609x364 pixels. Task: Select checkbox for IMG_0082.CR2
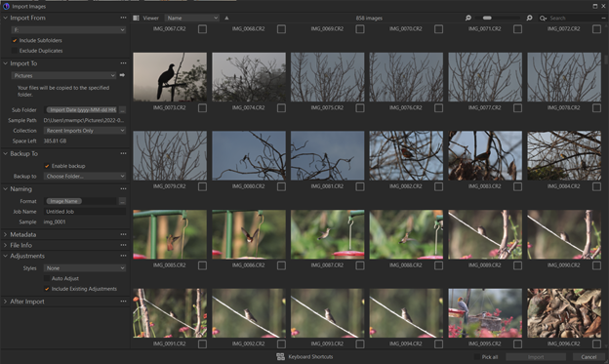pos(438,186)
